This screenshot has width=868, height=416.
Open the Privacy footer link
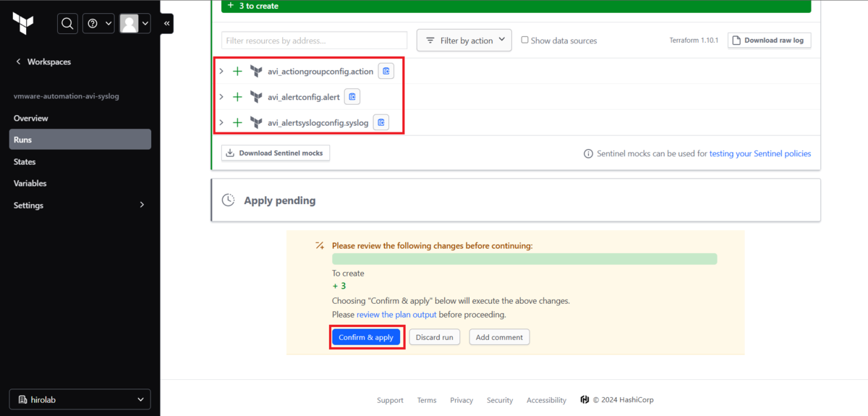pos(461,400)
